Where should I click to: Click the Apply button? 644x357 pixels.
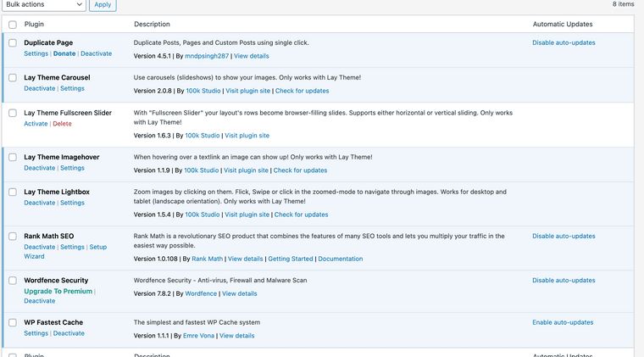pos(103,4)
